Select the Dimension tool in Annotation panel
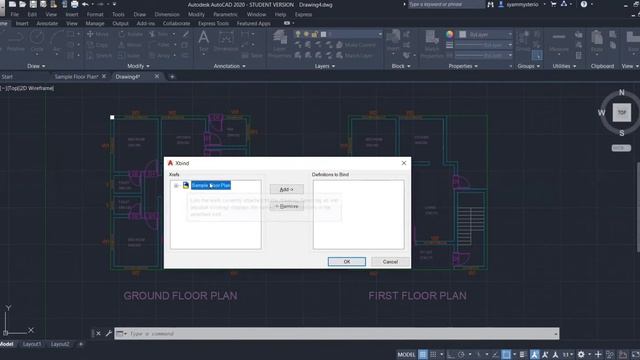640x360 pixels. [226, 41]
